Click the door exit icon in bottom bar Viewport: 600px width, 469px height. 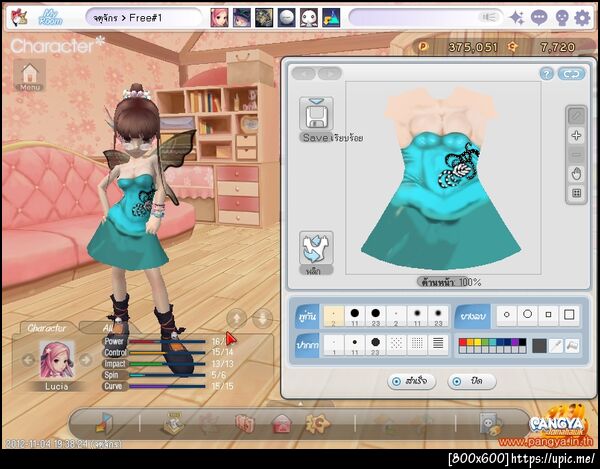104,423
